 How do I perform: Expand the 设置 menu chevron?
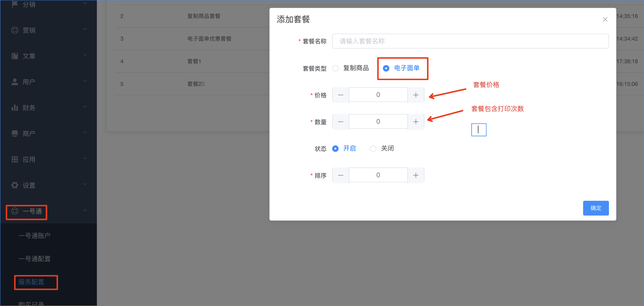coord(85,184)
